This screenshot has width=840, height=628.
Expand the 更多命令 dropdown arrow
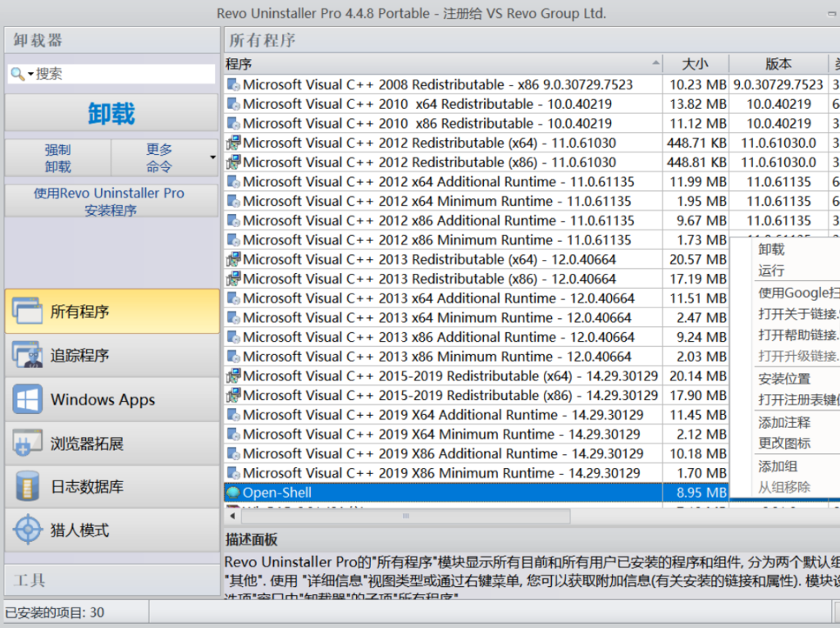[x=212, y=157]
